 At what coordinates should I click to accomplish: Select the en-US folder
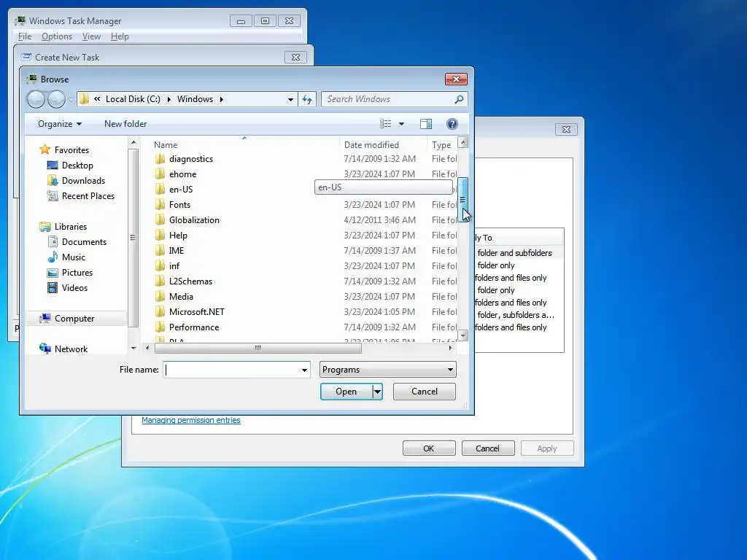click(181, 190)
